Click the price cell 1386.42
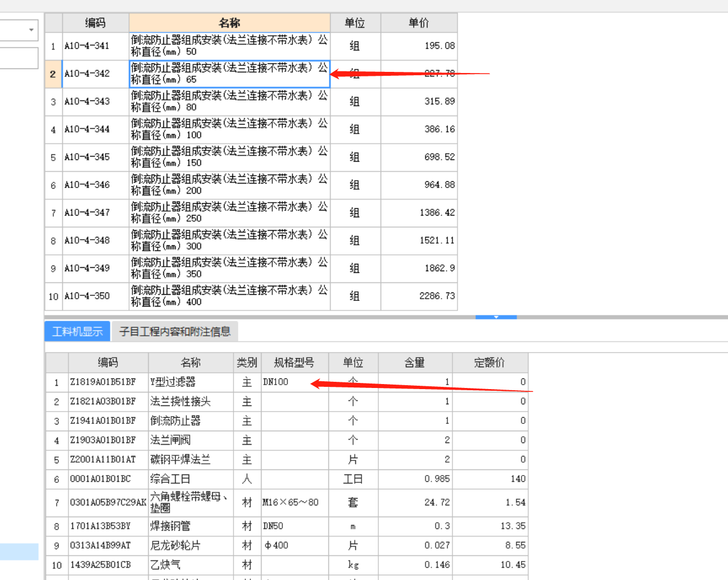The image size is (728, 580). coord(419,213)
